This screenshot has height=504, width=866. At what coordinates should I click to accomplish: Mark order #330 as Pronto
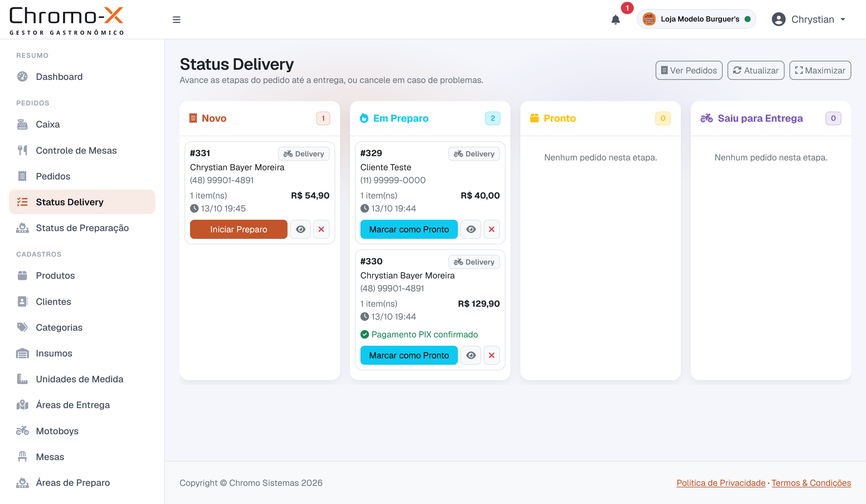coord(409,355)
